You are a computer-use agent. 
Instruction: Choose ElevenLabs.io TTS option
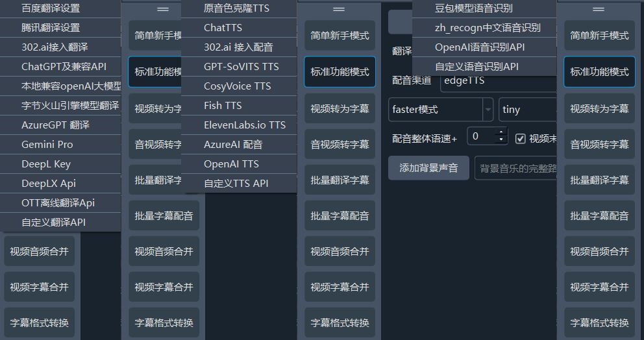244,125
